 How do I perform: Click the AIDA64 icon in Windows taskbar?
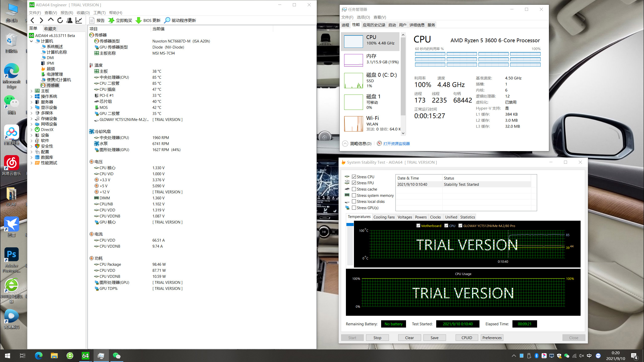click(86, 355)
